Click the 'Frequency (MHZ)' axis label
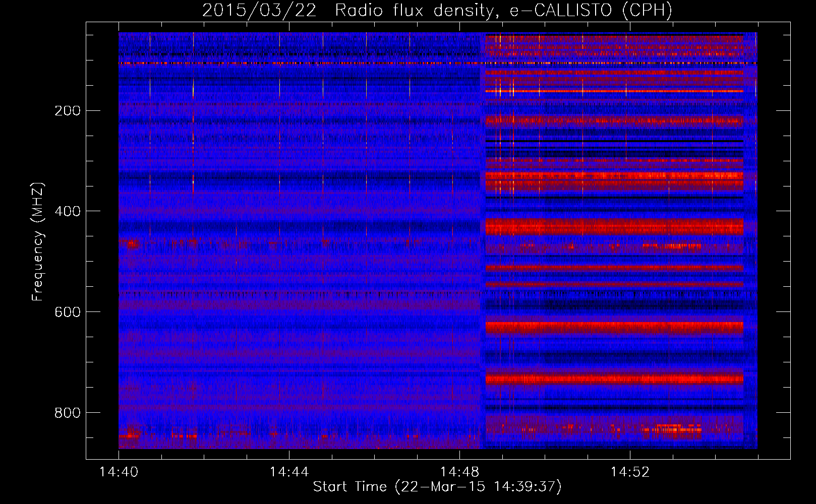The height and width of the screenshot is (504, 816). click(37, 241)
